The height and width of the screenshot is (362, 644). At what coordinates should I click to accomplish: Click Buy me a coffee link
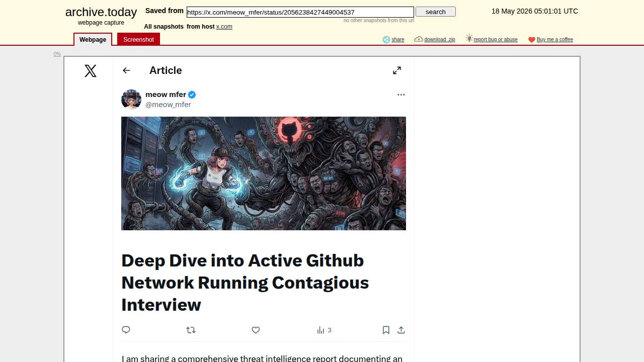click(x=555, y=40)
